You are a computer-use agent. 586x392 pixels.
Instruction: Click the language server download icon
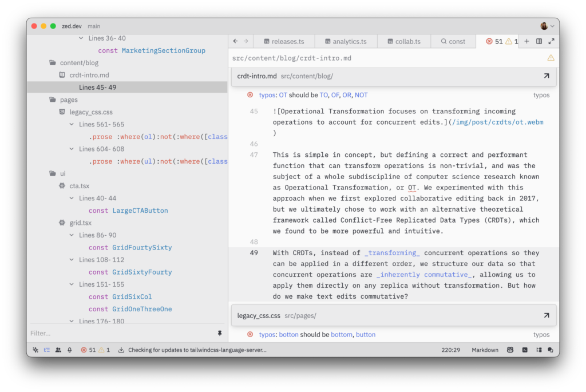tap(121, 350)
